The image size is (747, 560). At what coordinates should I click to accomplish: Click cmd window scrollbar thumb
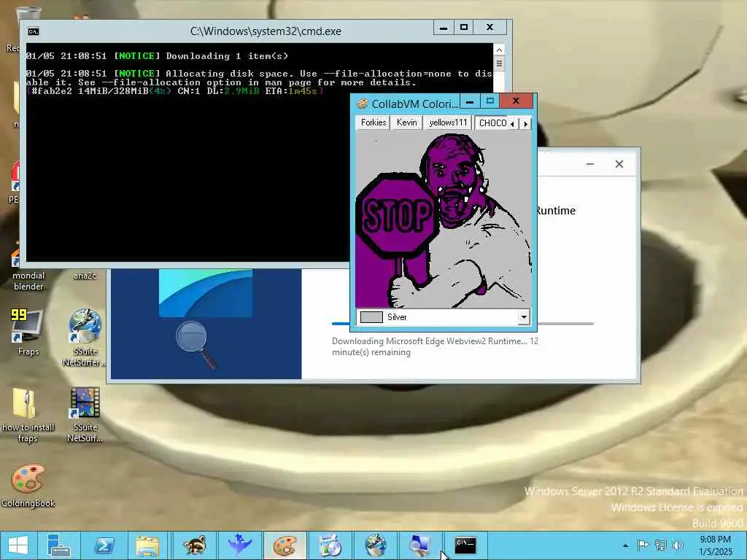tap(499, 63)
